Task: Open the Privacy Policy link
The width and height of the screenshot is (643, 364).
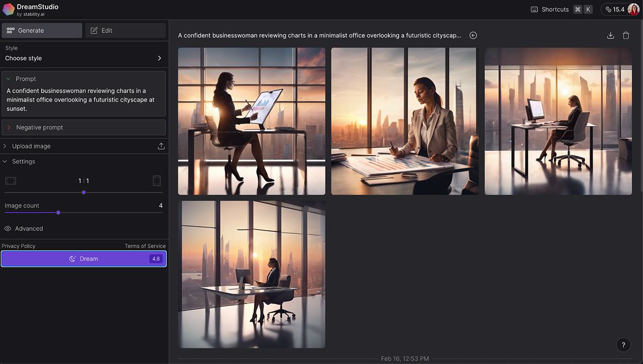Action: [x=18, y=246]
